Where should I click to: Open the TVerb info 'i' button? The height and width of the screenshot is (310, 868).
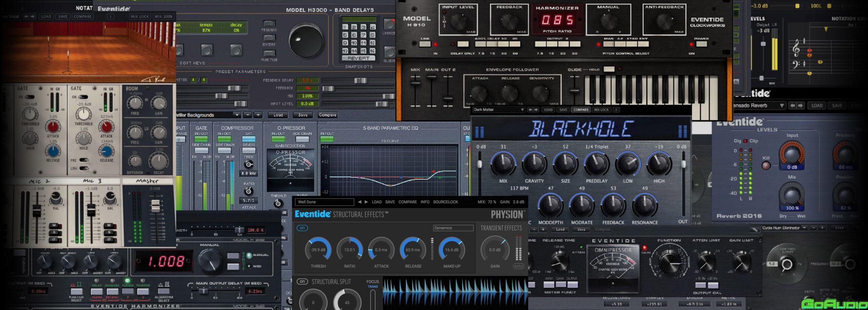[x=110, y=16]
